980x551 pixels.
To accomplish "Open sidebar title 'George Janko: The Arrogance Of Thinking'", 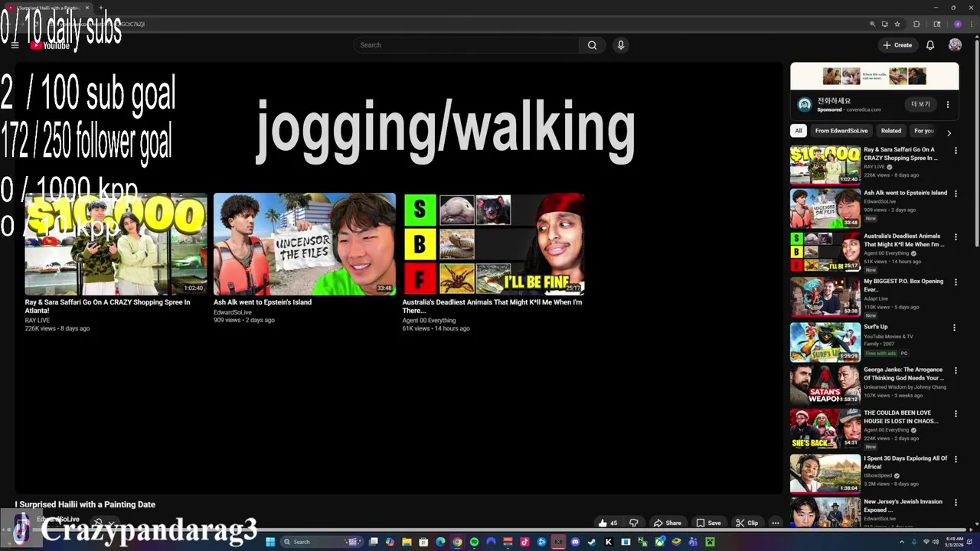I will (x=903, y=373).
